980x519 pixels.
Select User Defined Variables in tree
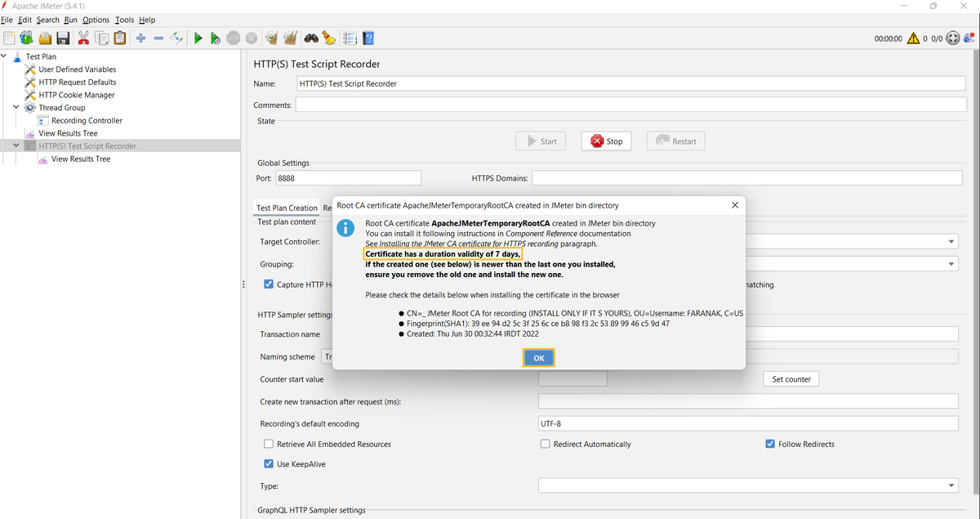[x=77, y=69]
